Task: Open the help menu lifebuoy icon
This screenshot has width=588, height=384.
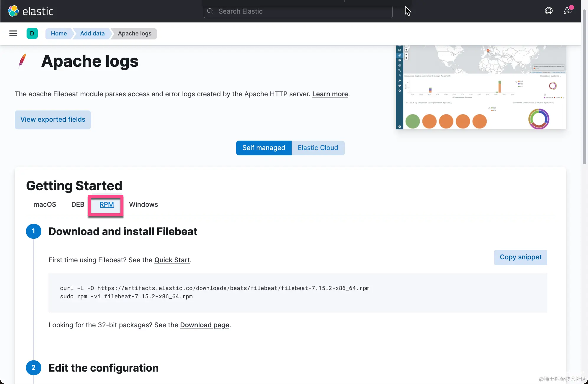Action: (x=548, y=11)
